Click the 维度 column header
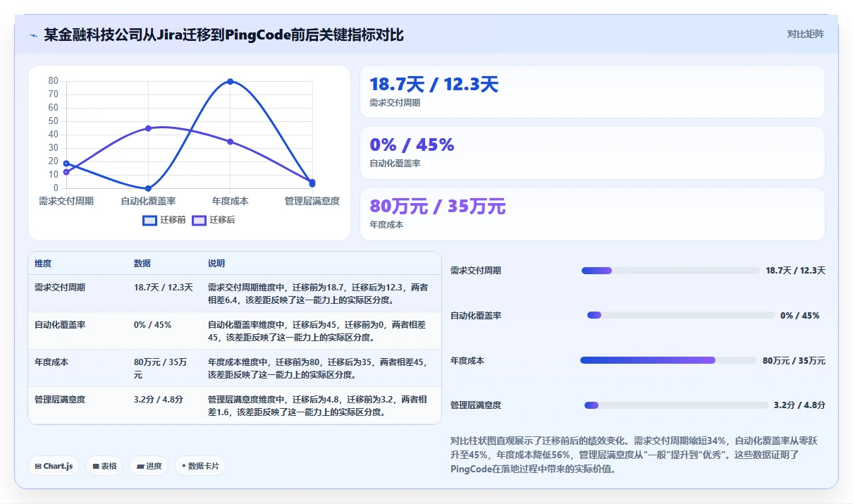This screenshot has width=853, height=504. (43, 264)
